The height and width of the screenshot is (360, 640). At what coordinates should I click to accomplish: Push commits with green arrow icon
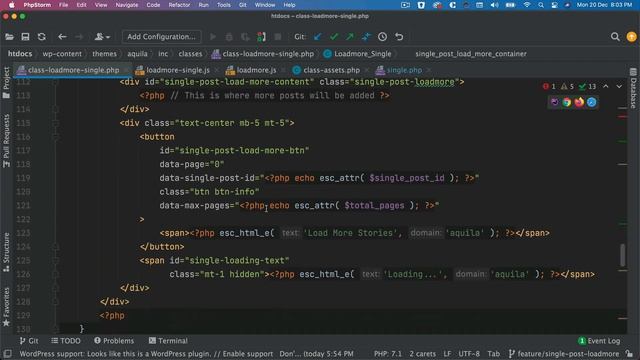(x=350, y=37)
